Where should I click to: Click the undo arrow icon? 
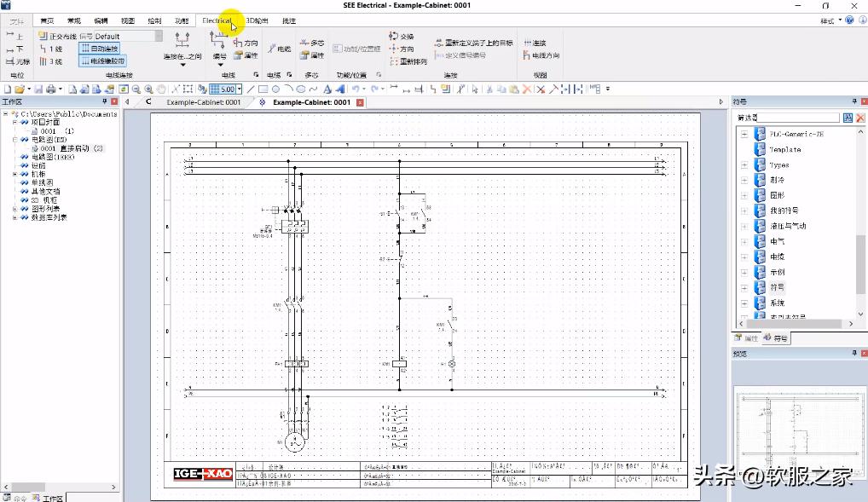355,89
